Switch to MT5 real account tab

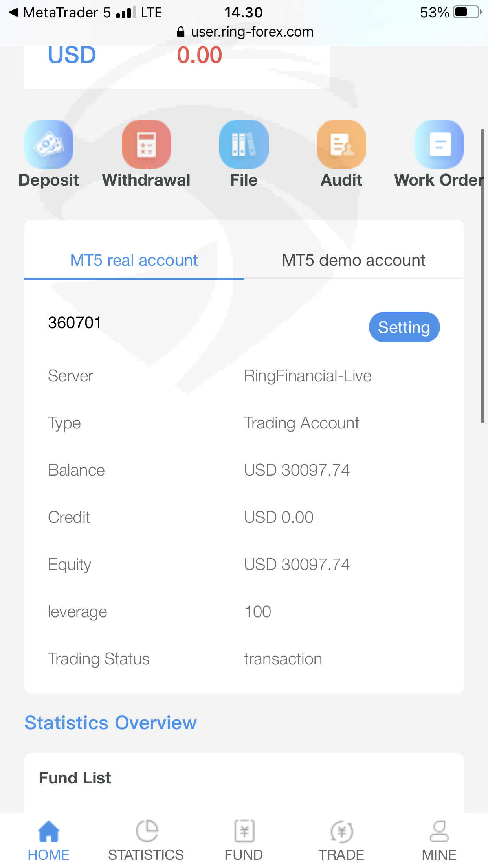coord(134,260)
